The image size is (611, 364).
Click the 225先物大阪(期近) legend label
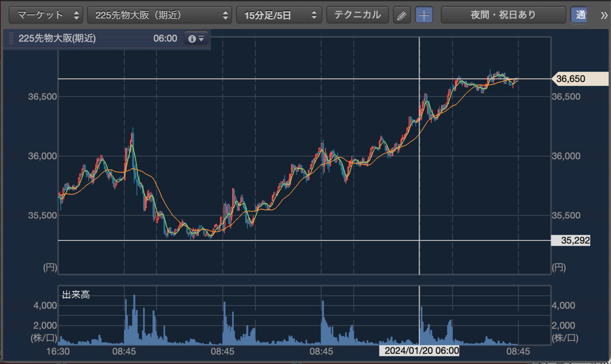tap(57, 38)
